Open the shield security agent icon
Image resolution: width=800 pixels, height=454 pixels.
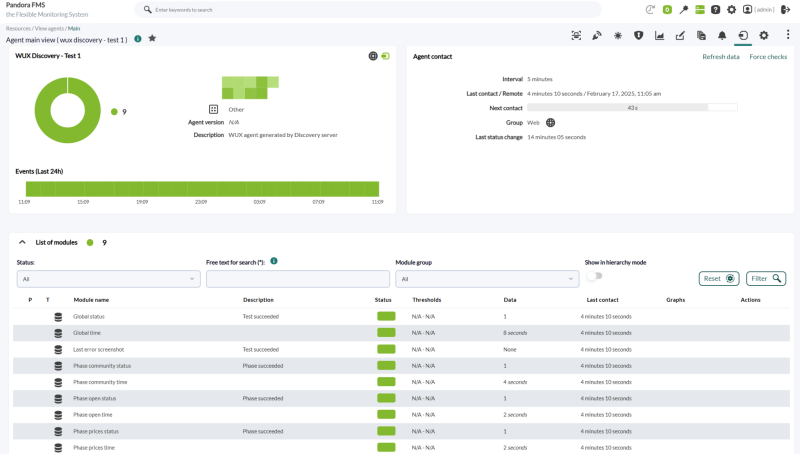point(638,35)
